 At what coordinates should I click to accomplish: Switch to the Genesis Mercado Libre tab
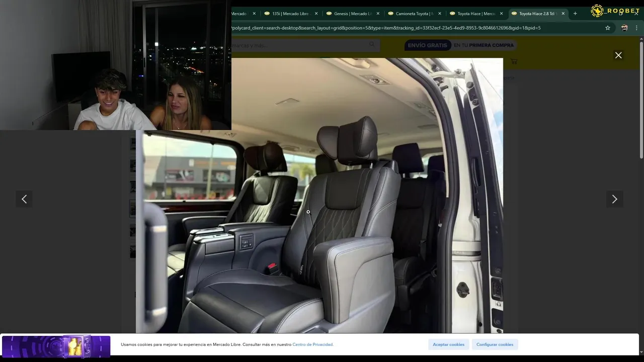(x=353, y=14)
